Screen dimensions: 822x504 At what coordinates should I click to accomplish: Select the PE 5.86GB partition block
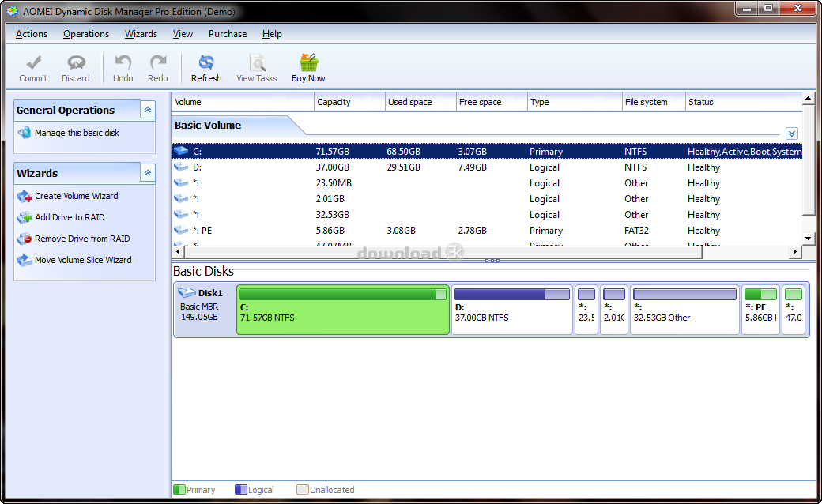click(760, 310)
